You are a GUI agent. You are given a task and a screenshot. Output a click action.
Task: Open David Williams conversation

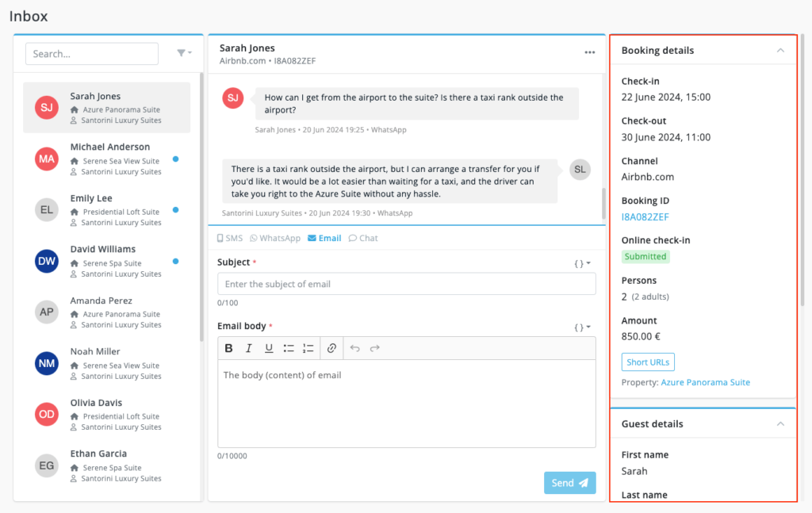pos(107,261)
